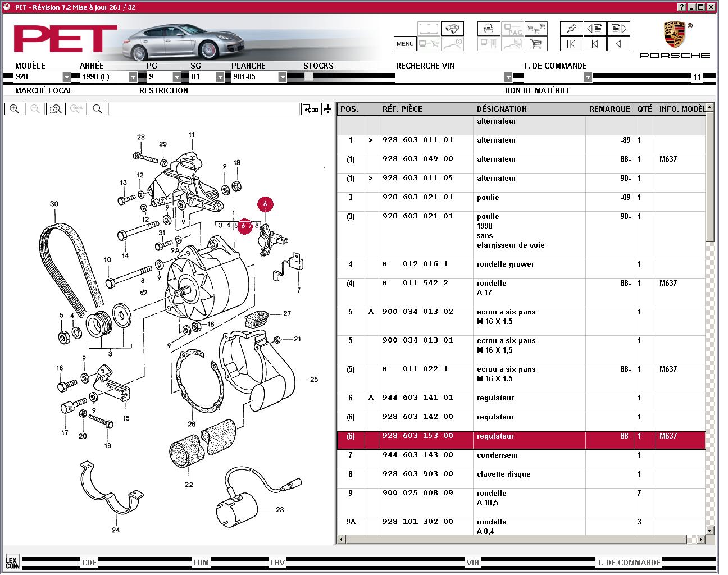Open the ANNÉE 1990 (L) dropdown
Screen dimensions: 728x575
pos(133,77)
